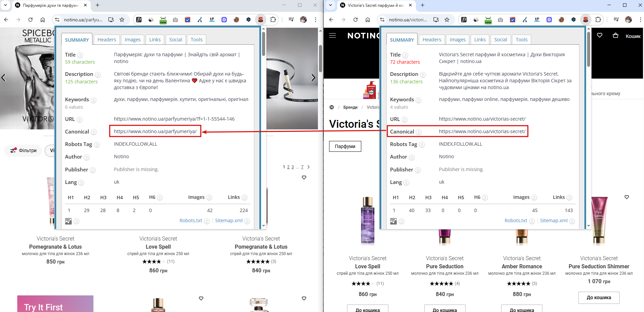Click the Notino breadcrumb home icon
The height and width of the screenshot is (312, 644).
331,107
